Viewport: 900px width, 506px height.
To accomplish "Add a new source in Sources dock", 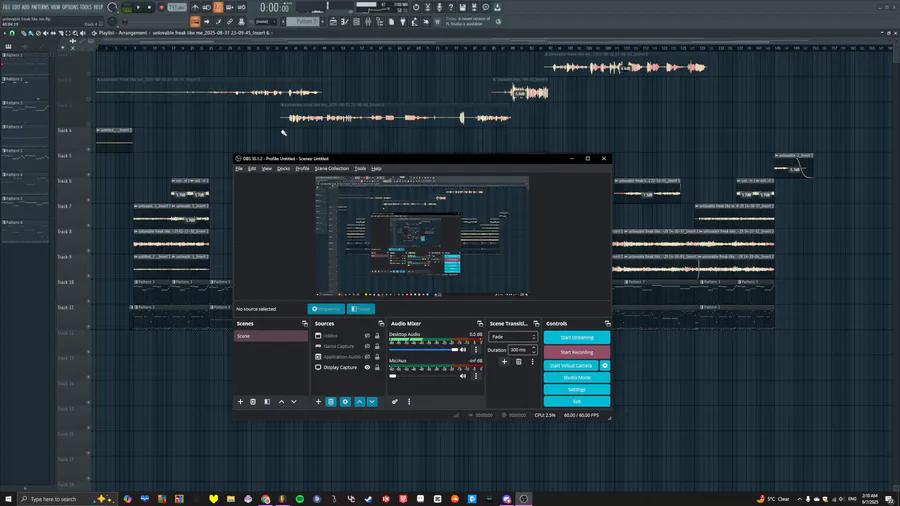I will tap(318, 402).
